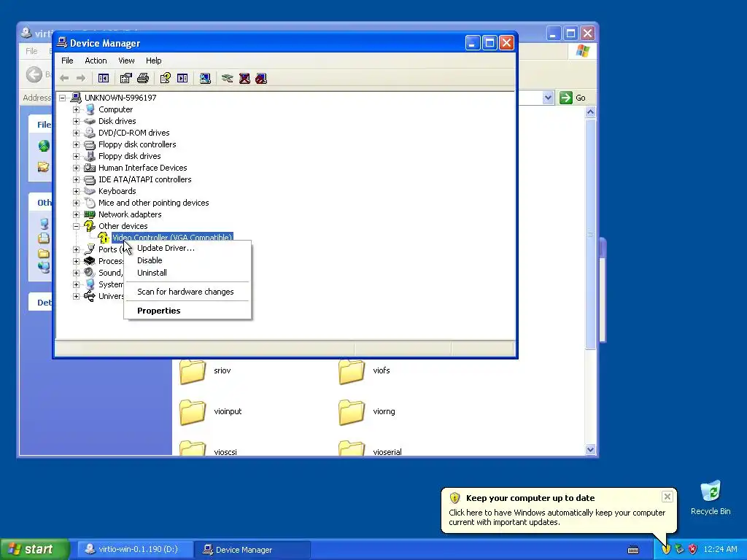Screen dimensions: 747x560
Task: Select Floppy disk drives tree item
Action: 130,156
